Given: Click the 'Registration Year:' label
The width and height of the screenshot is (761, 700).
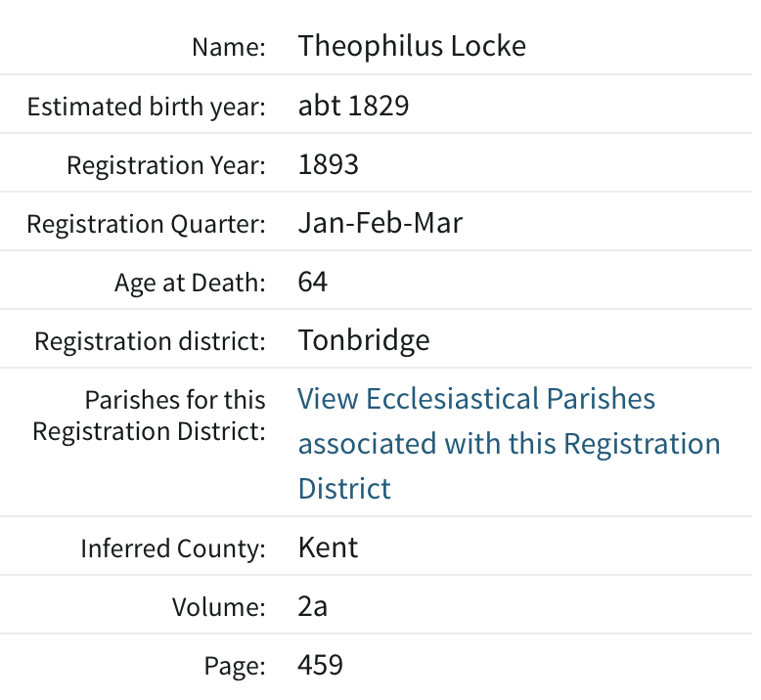Looking at the screenshot, I should coord(166,165).
